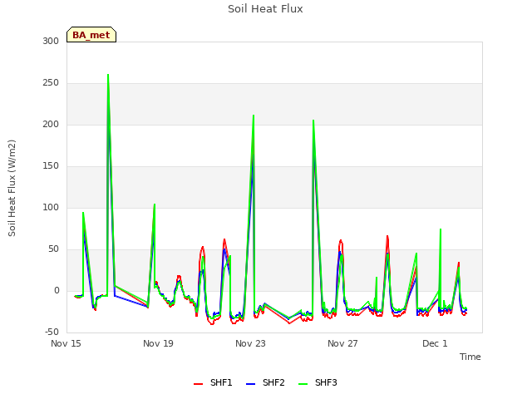
Task: Click the green SHF3 legend line marker
Action: point(303,384)
